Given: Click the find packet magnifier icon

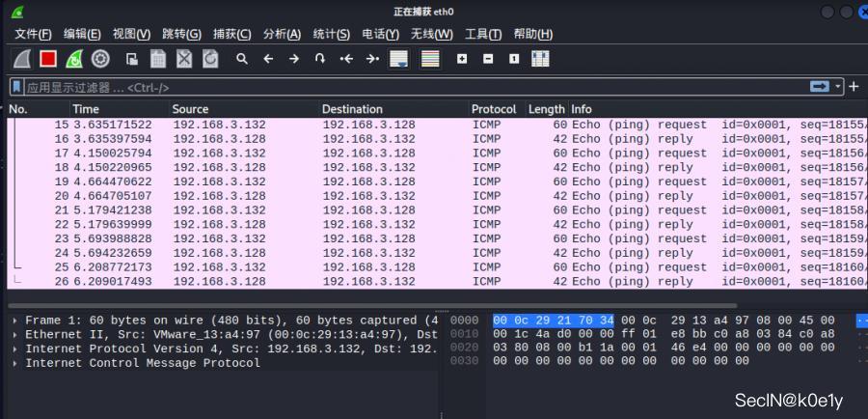Looking at the screenshot, I should click(242, 59).
